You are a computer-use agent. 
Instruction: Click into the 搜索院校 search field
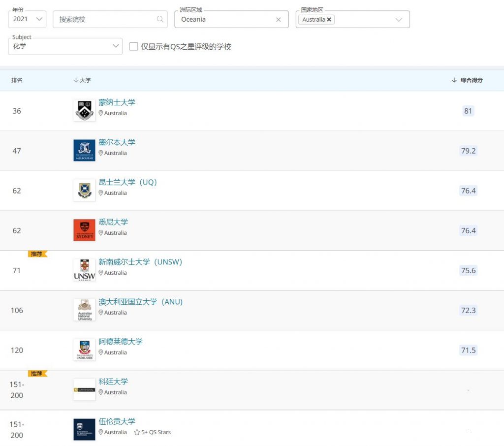pos(110,19)
